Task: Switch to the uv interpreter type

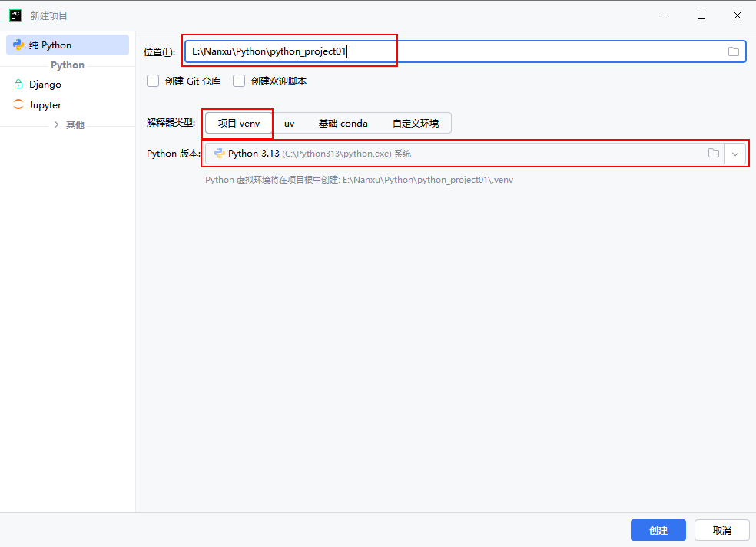Action: [x=289, y=123]
